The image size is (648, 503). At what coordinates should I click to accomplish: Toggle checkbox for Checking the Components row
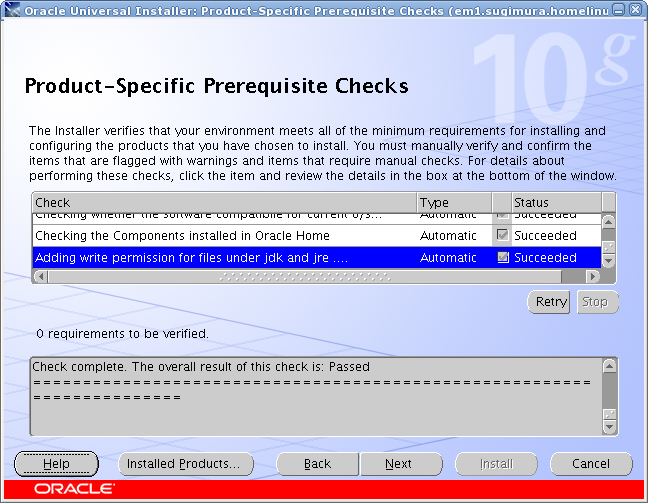tap(503, 235)
